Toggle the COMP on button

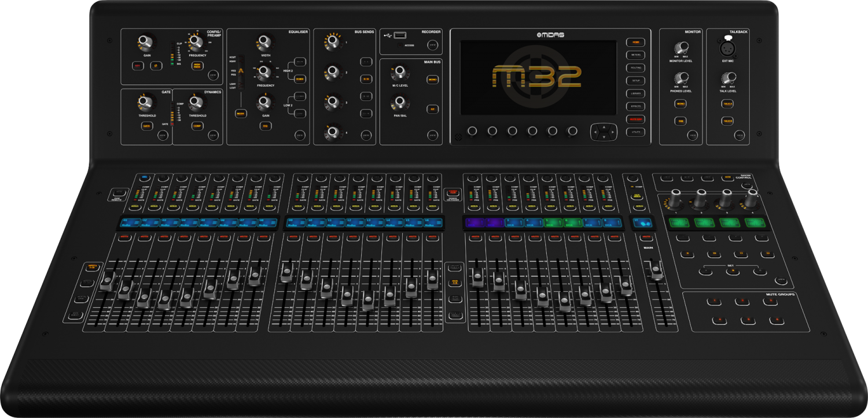pos(197,125)
